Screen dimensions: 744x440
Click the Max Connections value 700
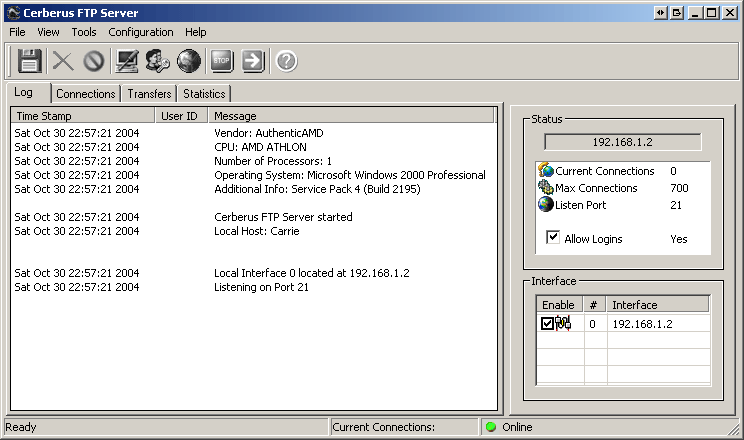pos(679,188)
